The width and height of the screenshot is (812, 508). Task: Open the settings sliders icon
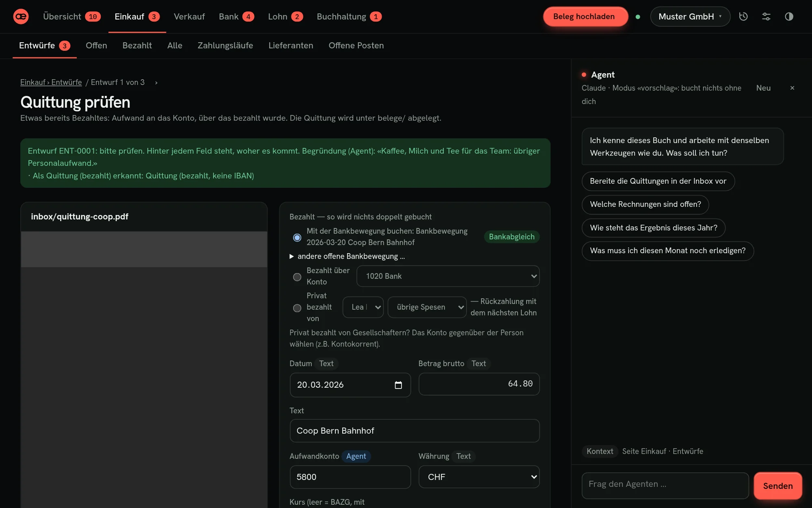(766, 16)
